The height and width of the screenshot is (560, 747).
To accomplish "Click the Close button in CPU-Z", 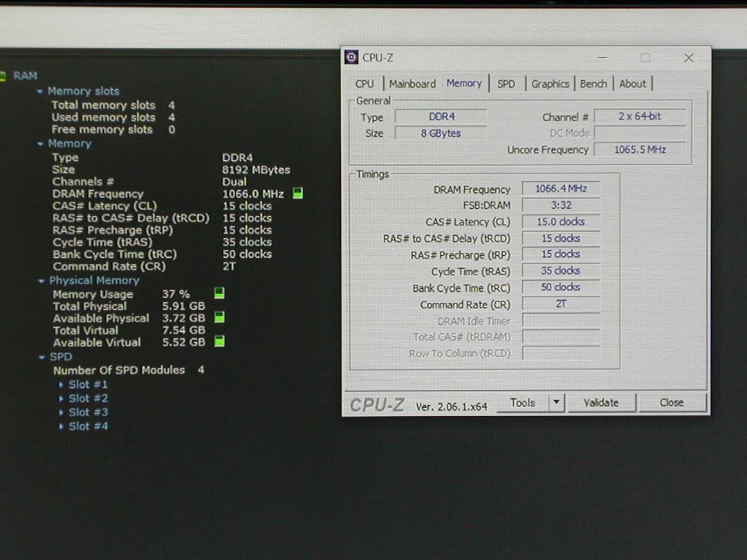I will click(672, 403).
